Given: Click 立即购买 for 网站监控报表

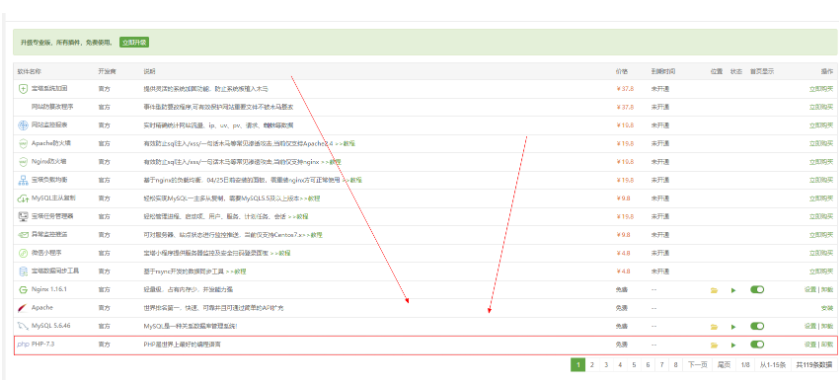Looking at the screenshot, I should 821,125.
